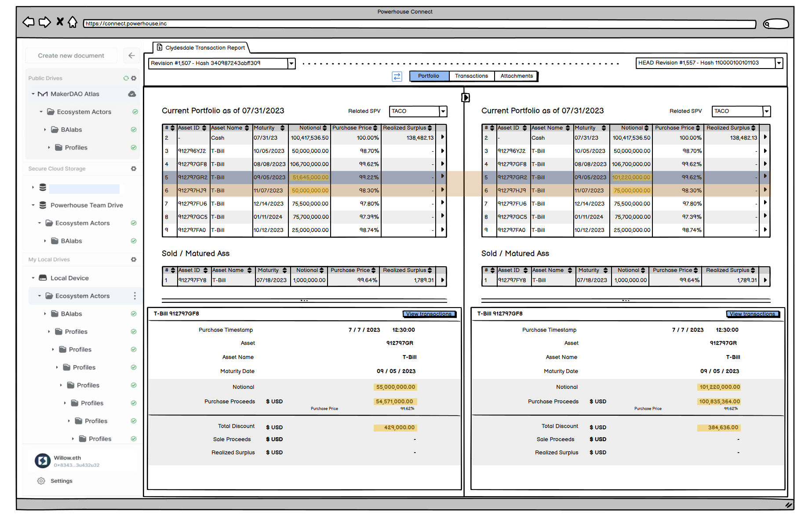Toggle sync checkmark for BAlabs under MakerDAO Atlas
This screenshot has width=812, height=515.
coord(134,130)
